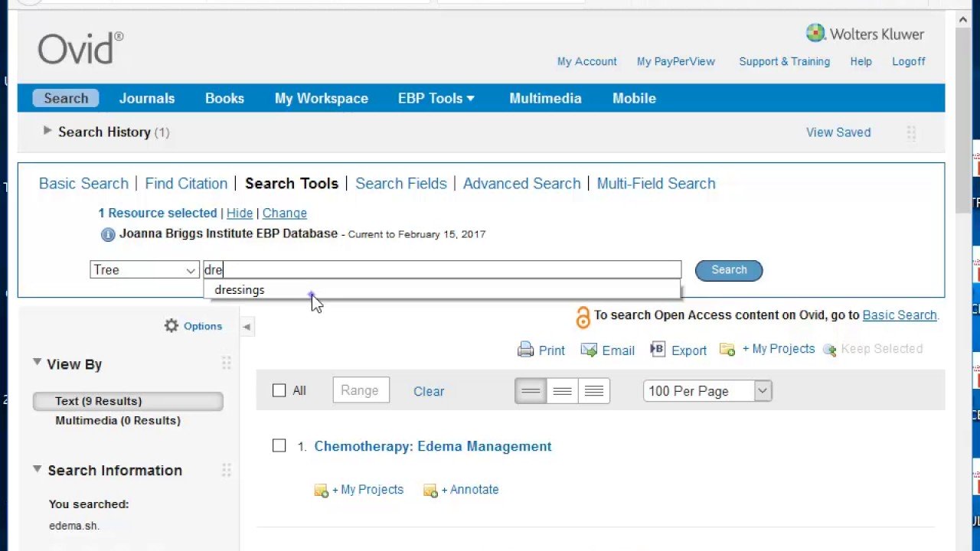Click the Export icon
The image size is (980, 551).
tap(658, 349)
